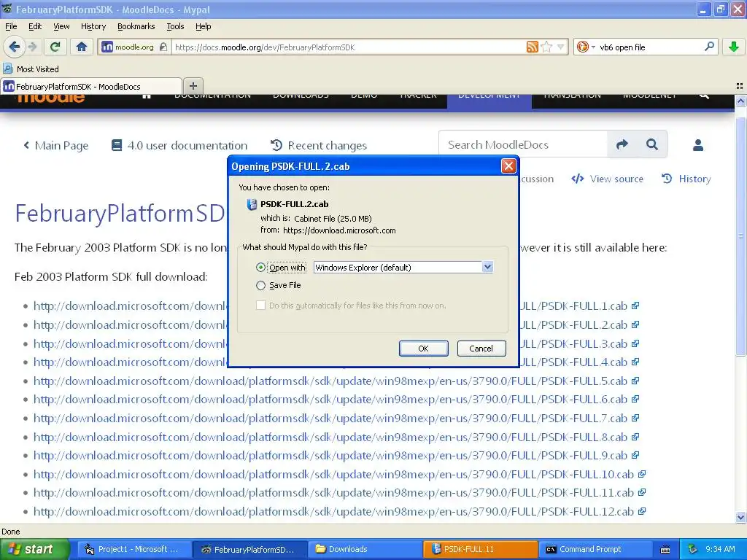
Task: Bookmark page with the star icon
Action: (x=547, y=47)
